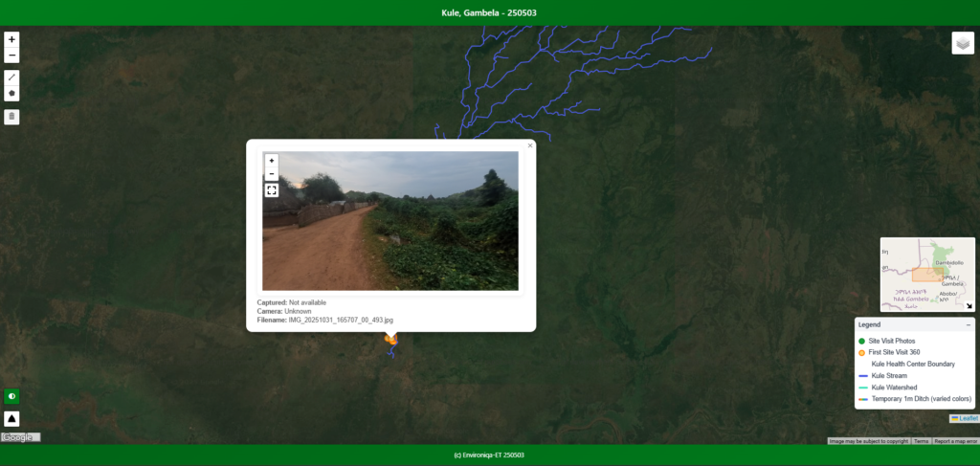
Task: Zoom in on the main map
Action: [x=11, y=39]
